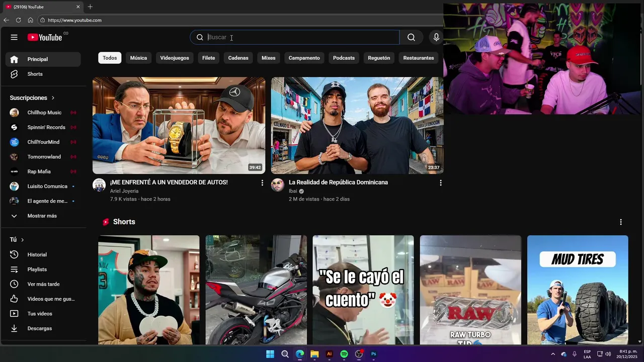Select the Filete filter chip
The width and height of the screenshot is (644, 362).
tap(208, 58)
